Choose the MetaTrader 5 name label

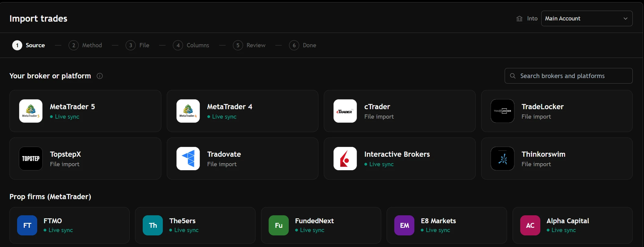(72, 107)
